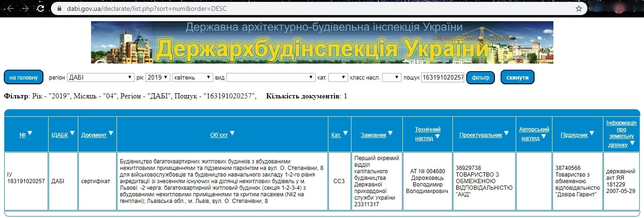This screenshot has height=218, width=644.
Task: Reset filters with the скинути button
Action: click(x=518, y=77)
